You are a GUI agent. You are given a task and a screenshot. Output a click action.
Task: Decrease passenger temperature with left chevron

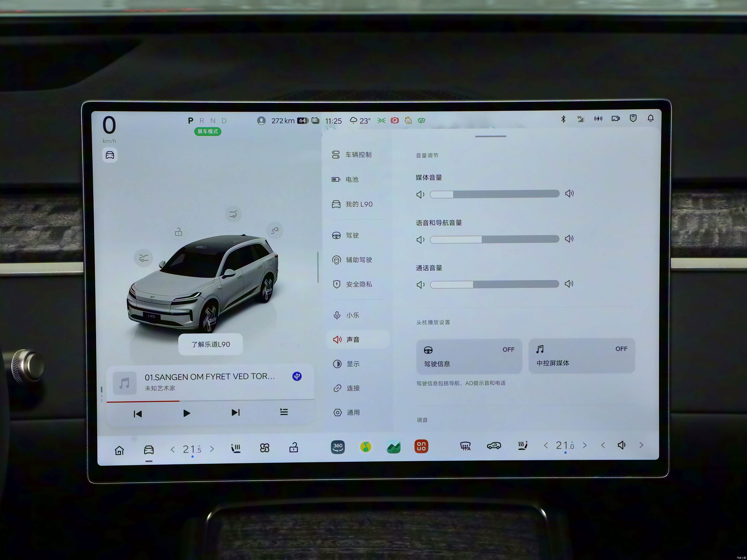(x=546, y=446)
